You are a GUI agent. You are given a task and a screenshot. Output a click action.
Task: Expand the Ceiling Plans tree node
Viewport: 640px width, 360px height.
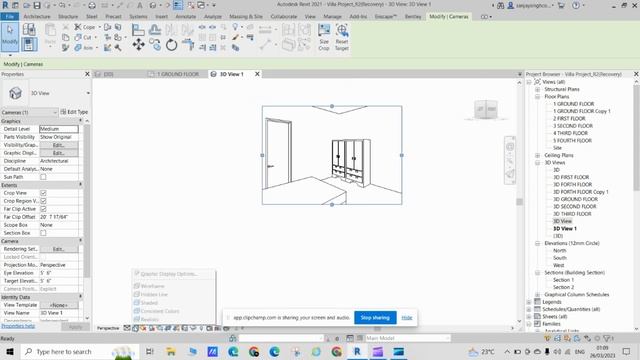pyautogui.click(x=538, y=156)
